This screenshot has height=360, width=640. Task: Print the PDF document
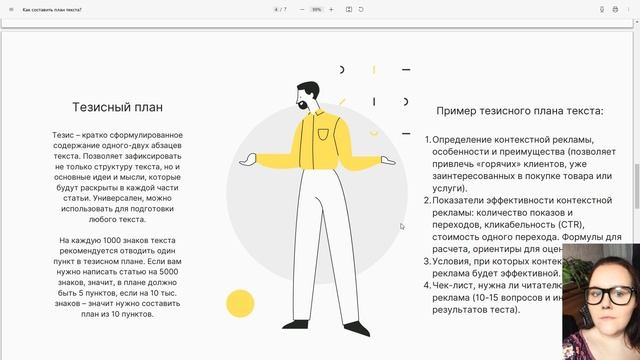[615, 9]
